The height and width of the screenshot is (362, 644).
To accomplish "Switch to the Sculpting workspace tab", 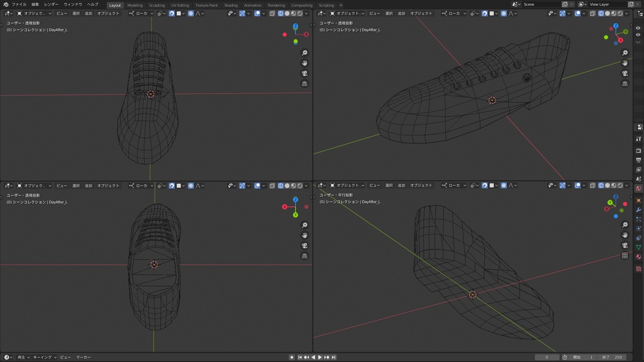I will point(157,5).
